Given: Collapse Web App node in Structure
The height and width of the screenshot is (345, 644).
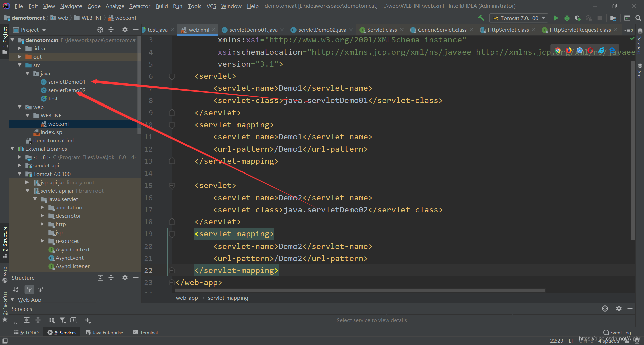Looking at the screenshot, I should [12, 300].
